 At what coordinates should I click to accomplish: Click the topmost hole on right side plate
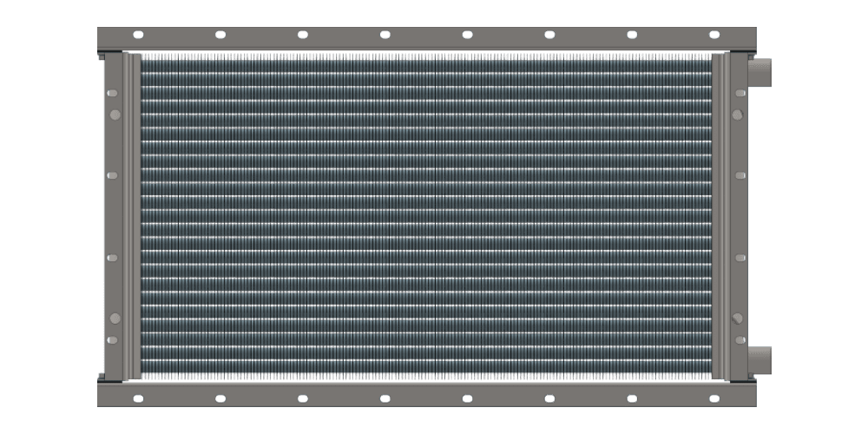(x=740, y=92)
